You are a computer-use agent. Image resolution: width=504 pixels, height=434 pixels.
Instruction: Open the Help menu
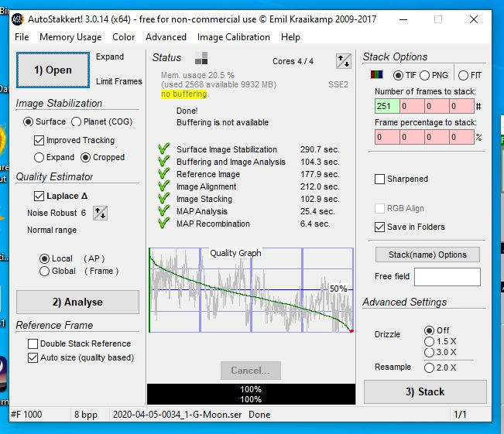click(290, 37)
